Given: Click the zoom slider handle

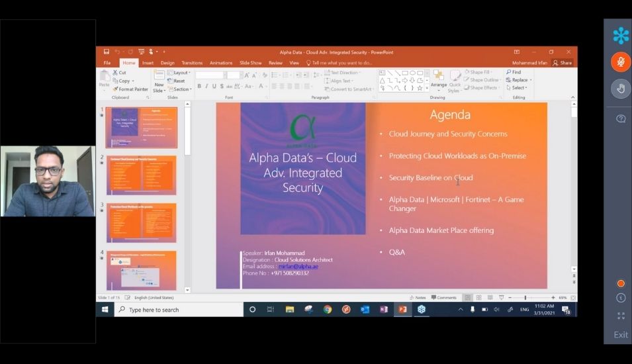Looking at the screenshot, I should click(x=525, y=298).
